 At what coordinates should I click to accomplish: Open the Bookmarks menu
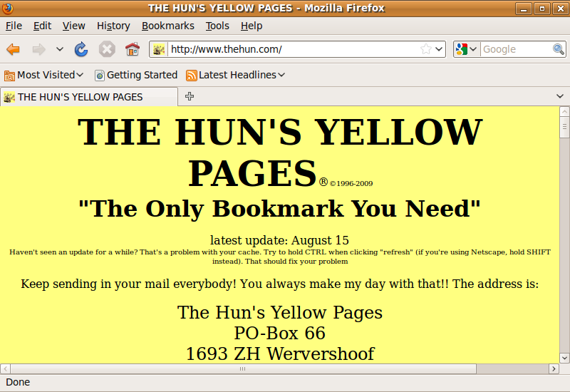pyautogui.click(x=168, y=26)
